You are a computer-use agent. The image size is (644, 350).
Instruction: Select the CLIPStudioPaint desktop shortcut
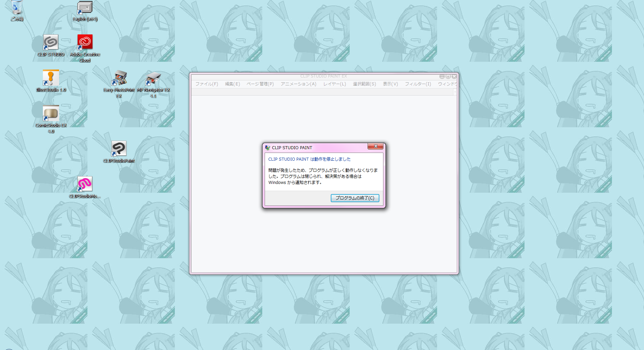coord(119,152)
